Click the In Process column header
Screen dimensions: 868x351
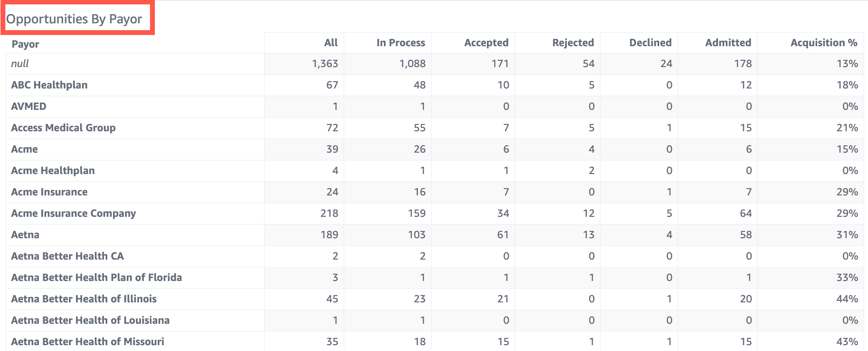pyautogui.click(x=401, y=43)
